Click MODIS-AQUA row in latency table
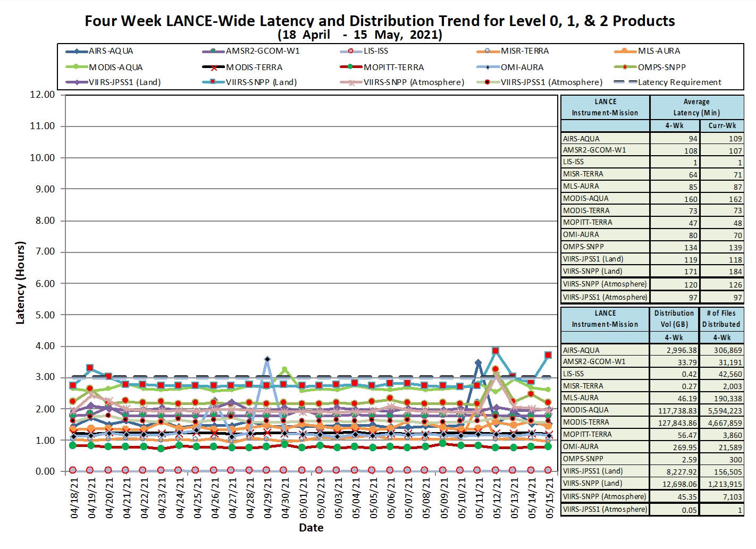756x549 pixels. point(652,198)
